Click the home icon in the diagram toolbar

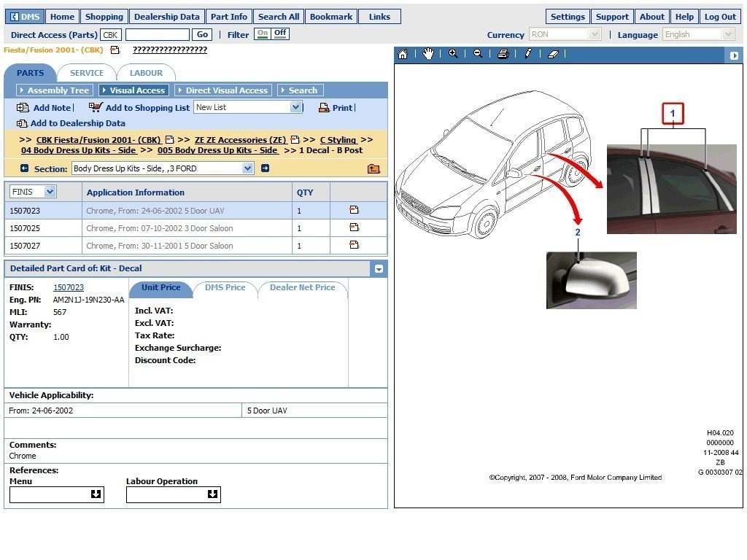point(403,54)
